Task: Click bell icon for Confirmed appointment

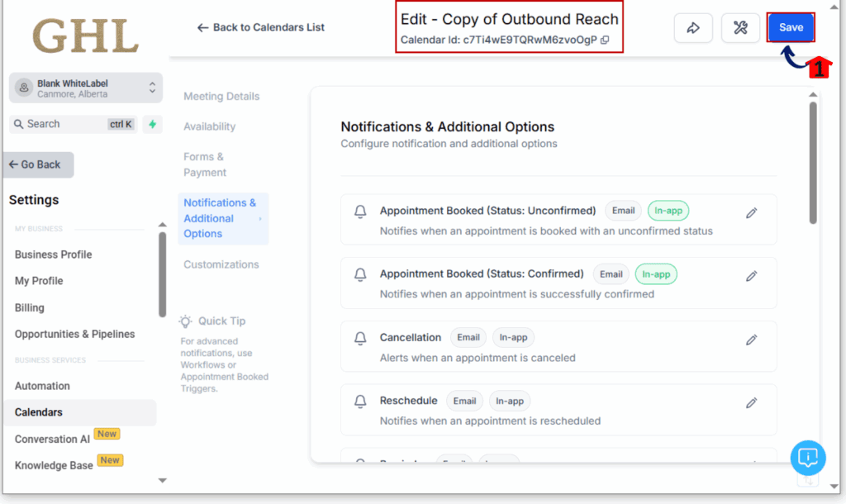Action: (360, 274)
